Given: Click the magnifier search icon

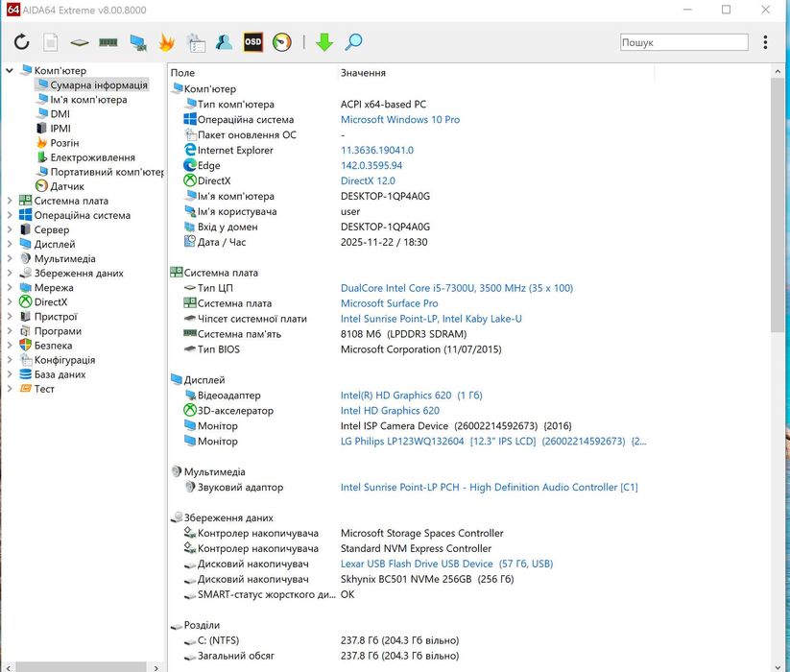Looking at the screenshot, I should click(x=353, y=42).
